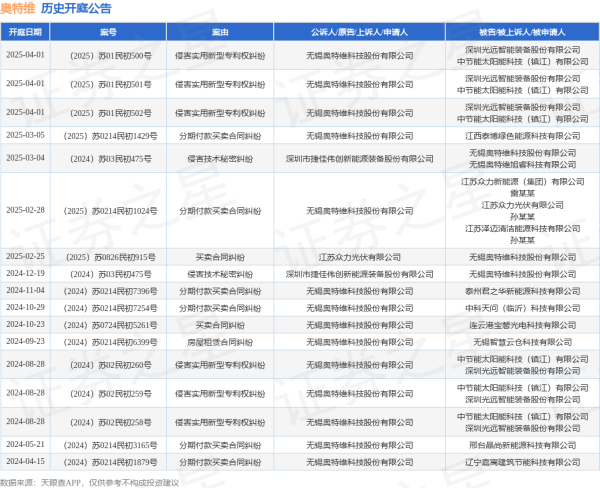This screenshot has width=600, height=488.
Task: Click the 历史开庭公告 heading
Action: pos(76,8)
